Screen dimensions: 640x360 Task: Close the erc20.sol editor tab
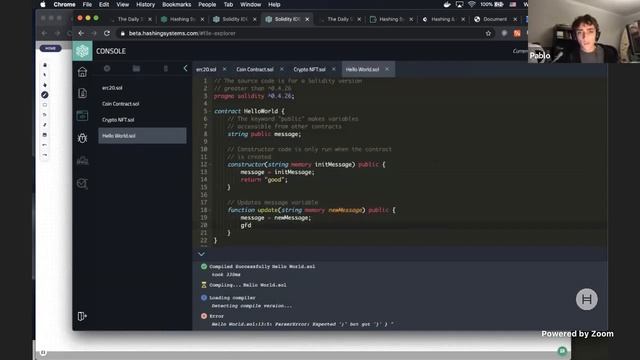224,69
